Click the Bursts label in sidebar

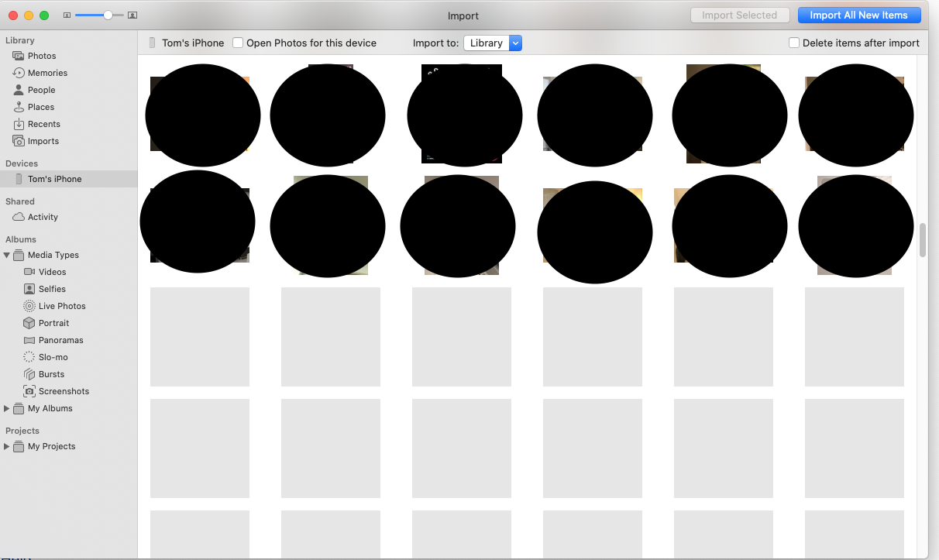tap(52, 374)
